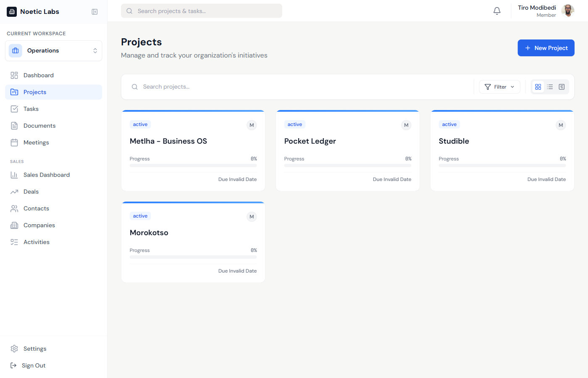The height and width of the screenshot is (378, 588).
Task: Open the Meetings calendar icon
Action: (x=14, y=142)
